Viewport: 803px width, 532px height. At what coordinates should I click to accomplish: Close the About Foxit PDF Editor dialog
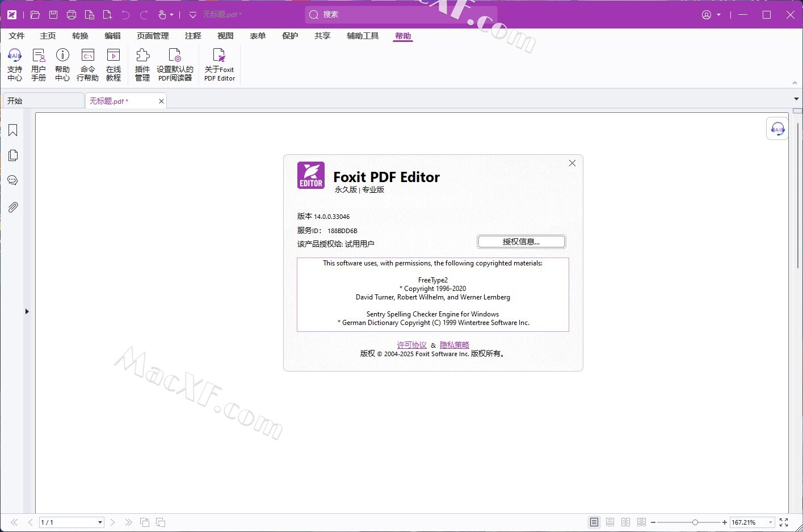pos(572,163)
